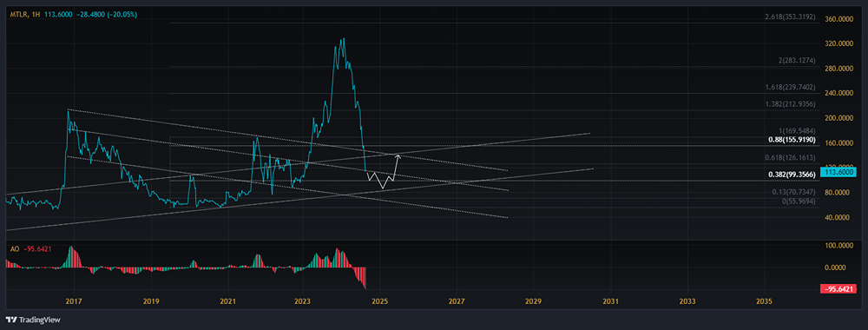868x330 pixels.
Task: Click the price peak near 320
Action: 344,39
